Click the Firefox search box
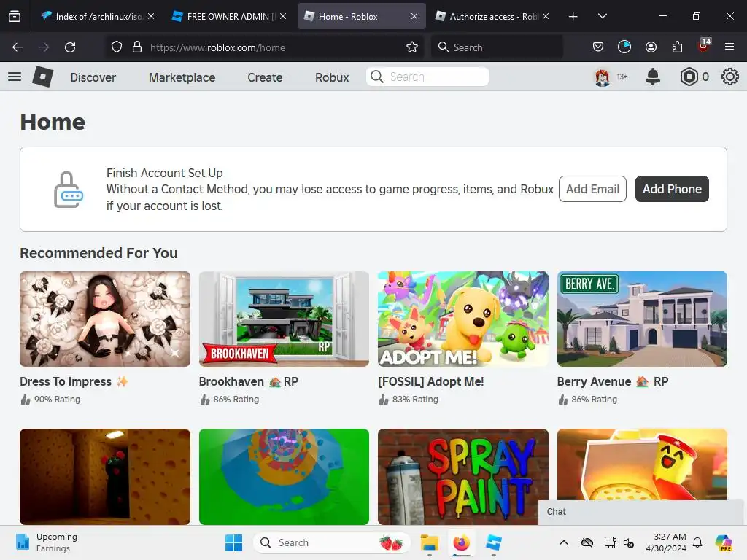The width and height of the screenshot is (747, 560). coord(497,47)
